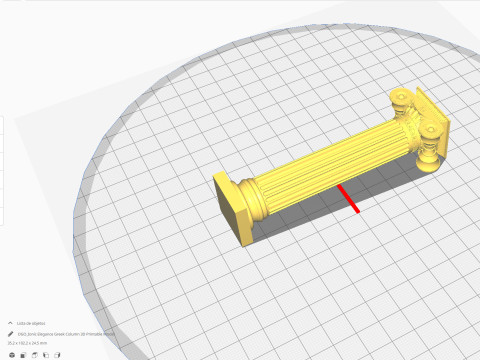The height and width of the screenshot is (360, 480).
Task: Switch to front view cube icon
Action: point(23,355)
